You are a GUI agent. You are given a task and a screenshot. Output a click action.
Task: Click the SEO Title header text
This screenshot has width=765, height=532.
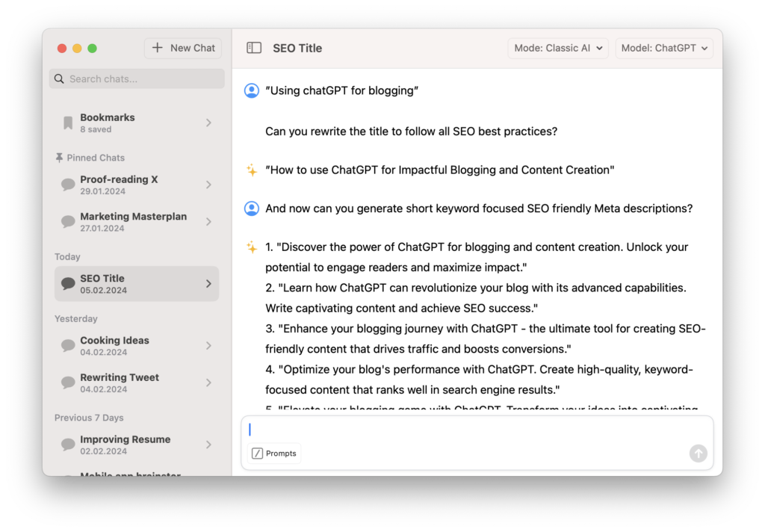297,48
